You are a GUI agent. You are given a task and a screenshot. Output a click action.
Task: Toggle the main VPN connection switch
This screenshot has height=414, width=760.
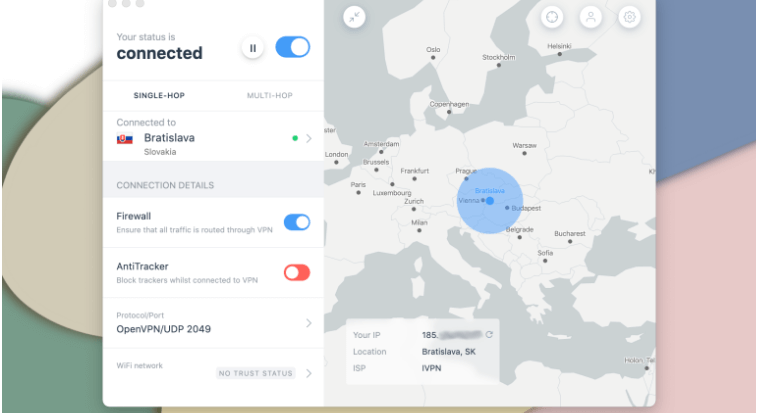293,47
